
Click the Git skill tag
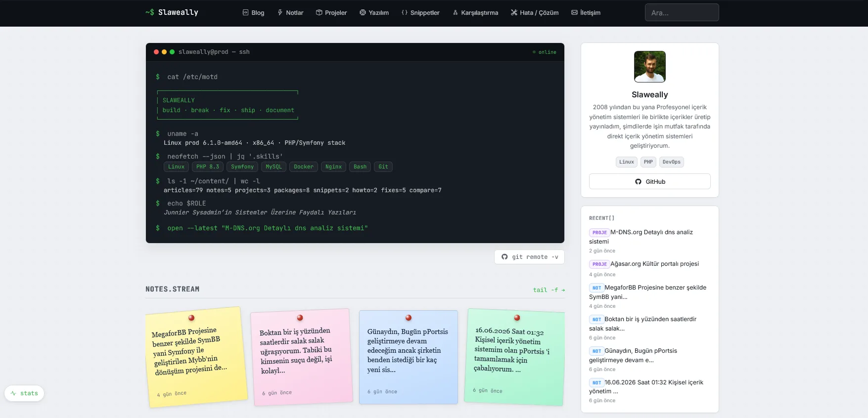pos(383,167)
